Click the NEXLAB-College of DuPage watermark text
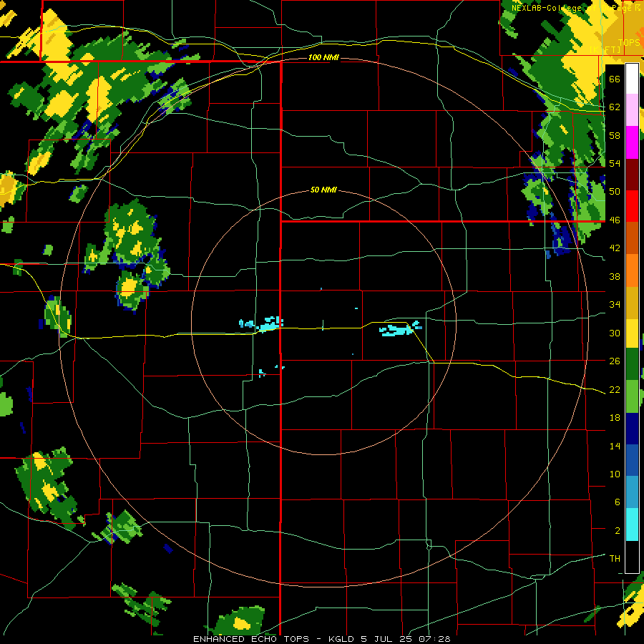 pyautogui.click(x=575, y=8)
